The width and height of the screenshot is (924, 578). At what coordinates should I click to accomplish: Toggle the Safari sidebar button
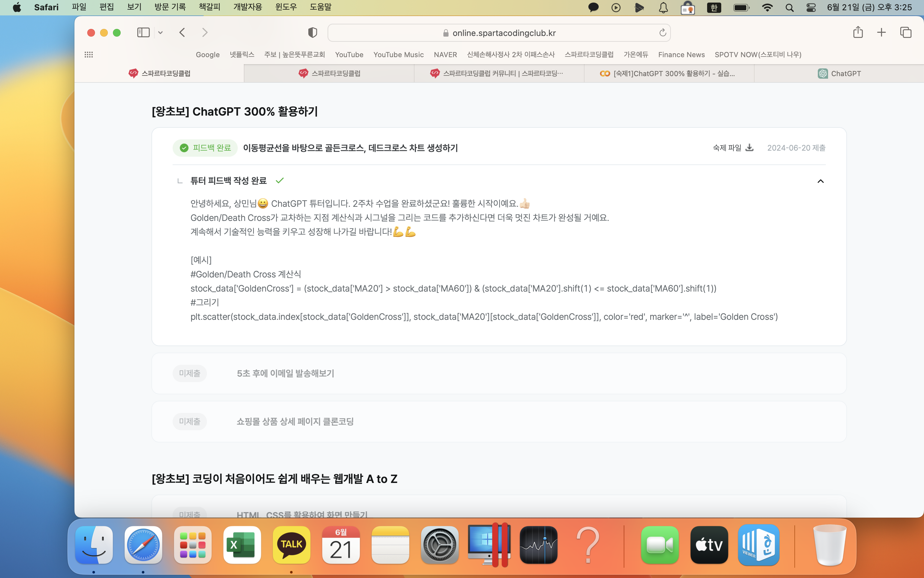tap(143, 32)
